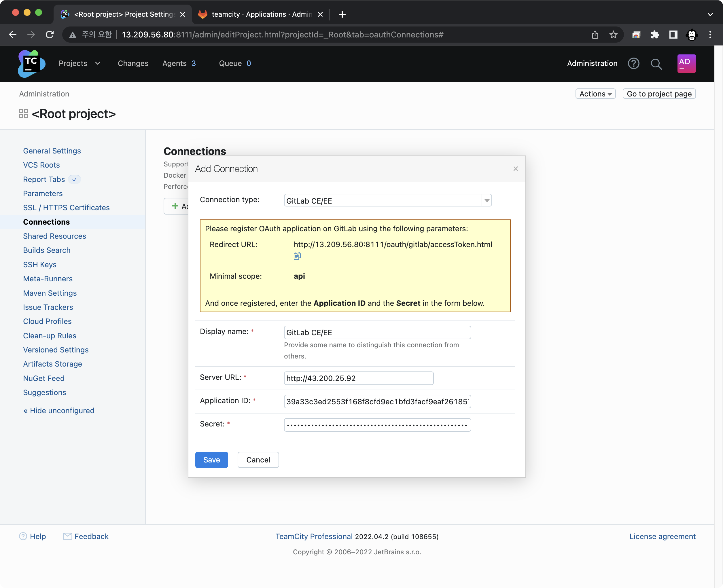This screenshot has height=588, width=723.
Task: Open VCS Roots settings
Action: pyautogui.click(x=41, y=165)
